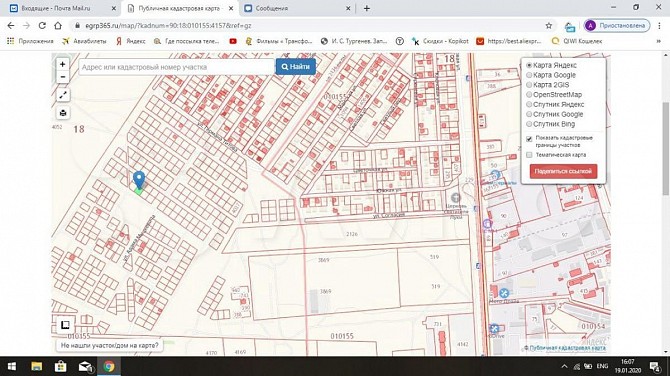
Task: Click the church marker icon on the map
Action: (455, 197)
